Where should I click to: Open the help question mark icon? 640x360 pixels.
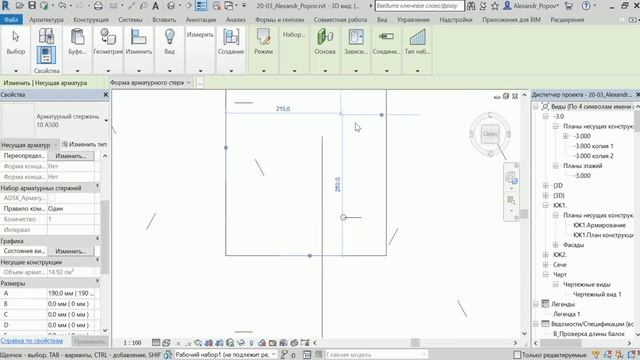586,6
